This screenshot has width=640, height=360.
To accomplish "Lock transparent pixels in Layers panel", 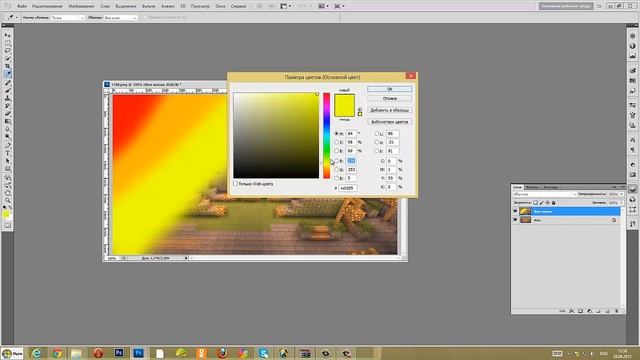I will [x=536, y=202].
